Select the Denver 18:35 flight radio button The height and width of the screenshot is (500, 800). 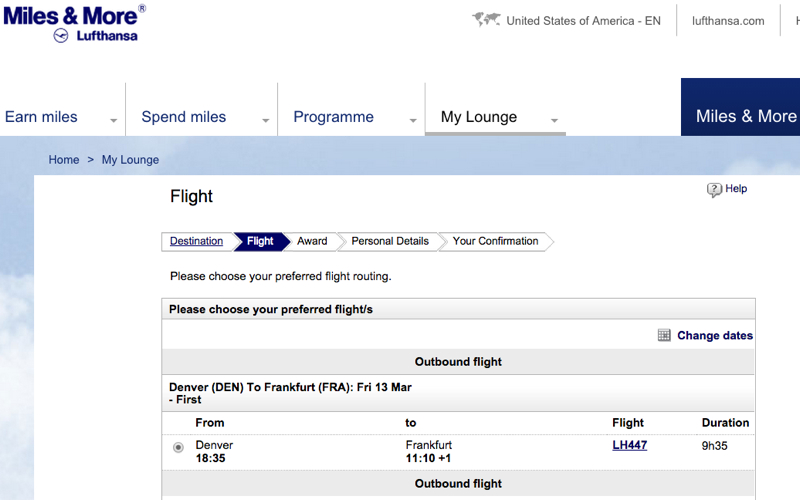point(178,447)
